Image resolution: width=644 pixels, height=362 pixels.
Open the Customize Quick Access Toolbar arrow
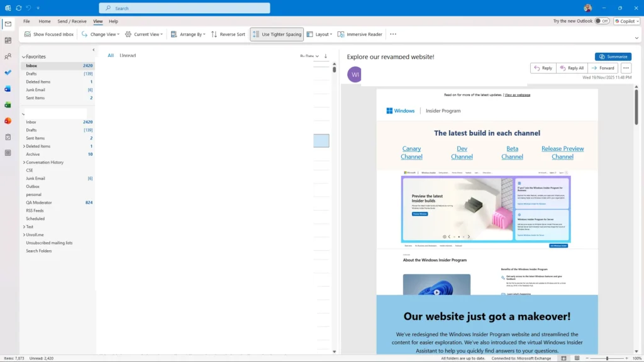(38, 8)
